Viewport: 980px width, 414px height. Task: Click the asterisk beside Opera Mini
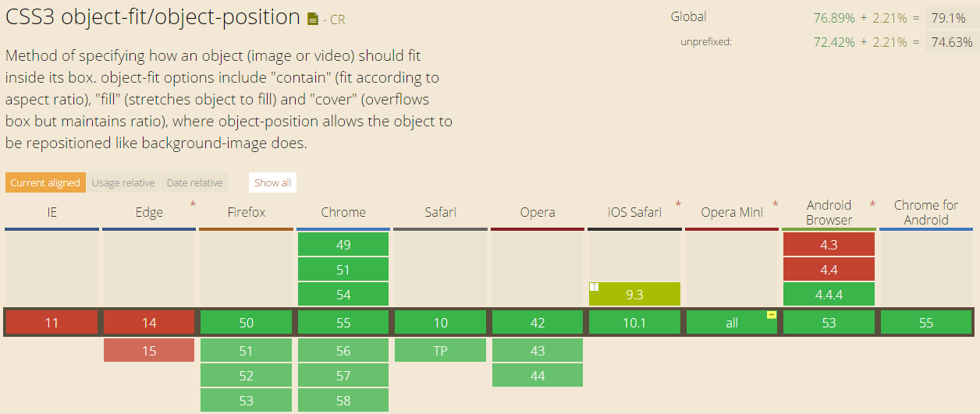pos(776,204)
